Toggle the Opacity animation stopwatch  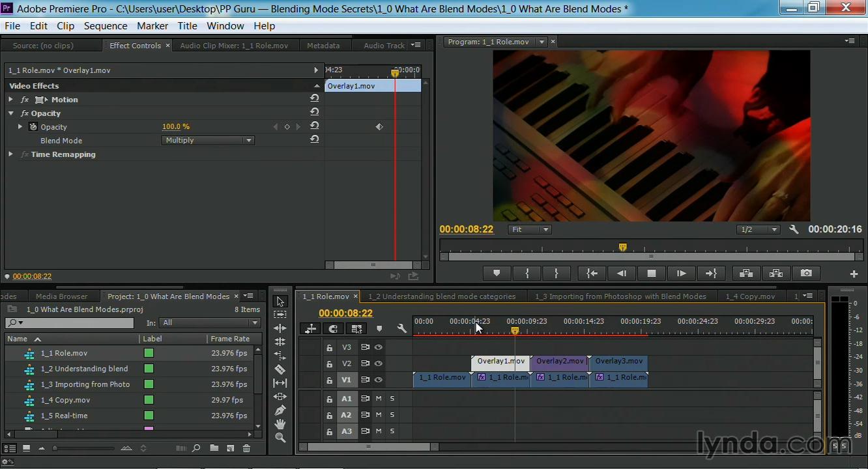point(33,127)
